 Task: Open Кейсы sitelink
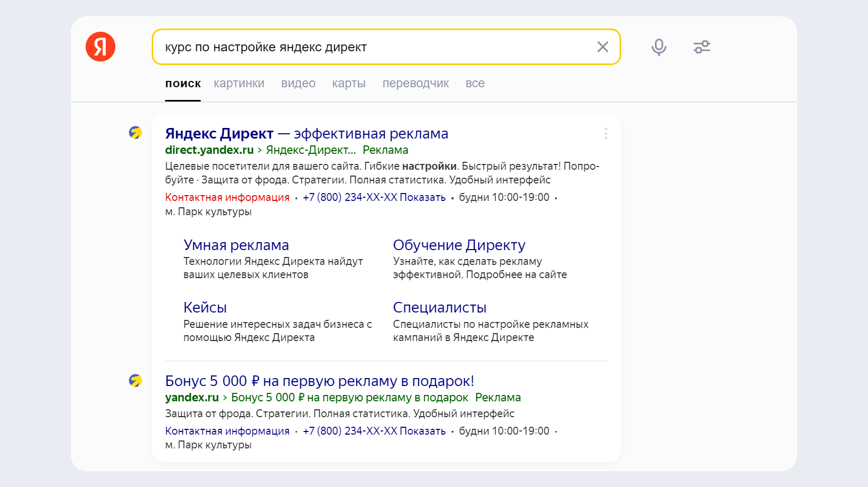[205, 308]
